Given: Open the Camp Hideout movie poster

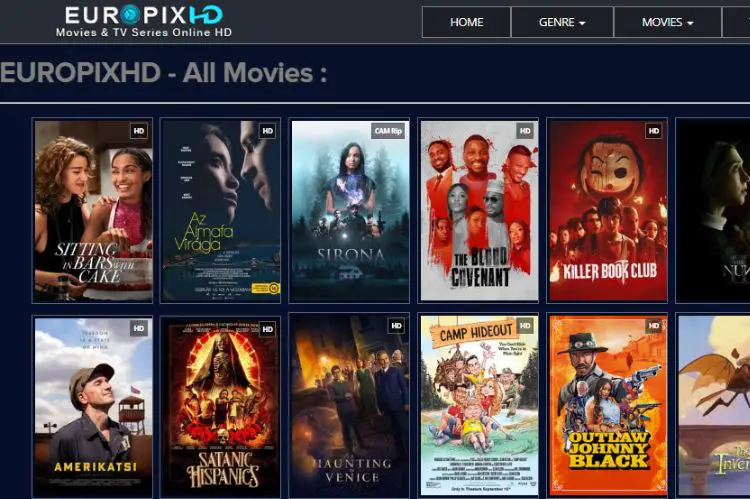Looking at the screenshot, I should 479,406.
